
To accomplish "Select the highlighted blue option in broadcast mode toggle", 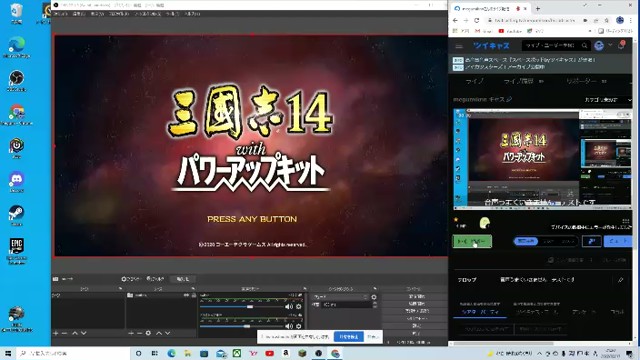I will pos(526,241).
